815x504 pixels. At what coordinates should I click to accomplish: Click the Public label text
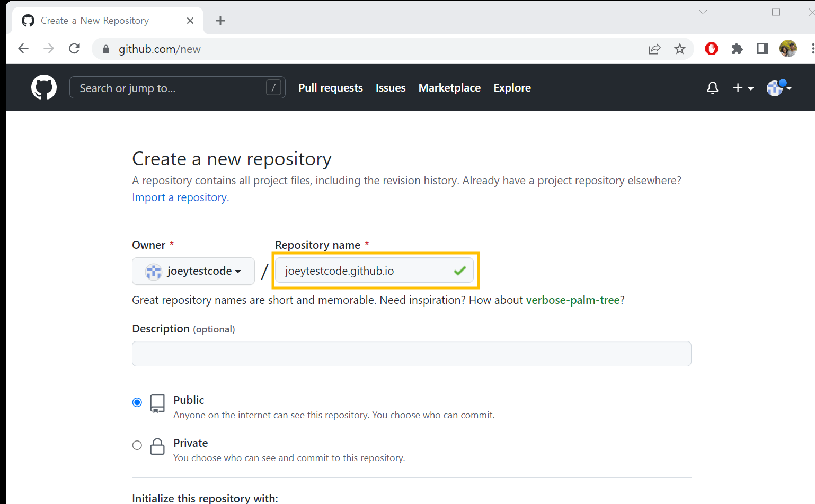click(x=189, y=400)
